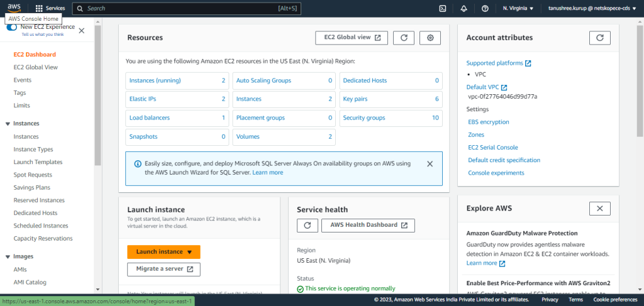The width and height of the screenshot is (644, 306).
Task: Dismiss the SQL Server Launch Wizard banner
Action: coord(430,163)
